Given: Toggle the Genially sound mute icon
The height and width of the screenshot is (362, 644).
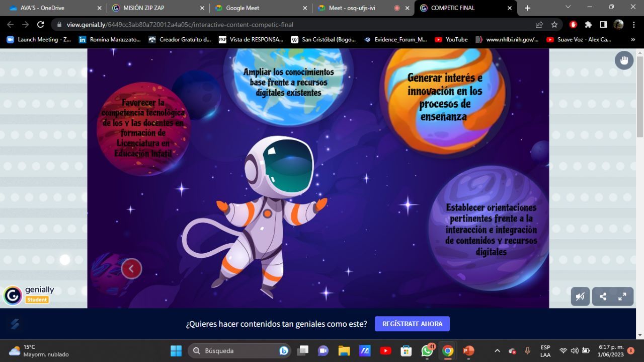Looking at the screenshot, I should click(x=580, y=297).
